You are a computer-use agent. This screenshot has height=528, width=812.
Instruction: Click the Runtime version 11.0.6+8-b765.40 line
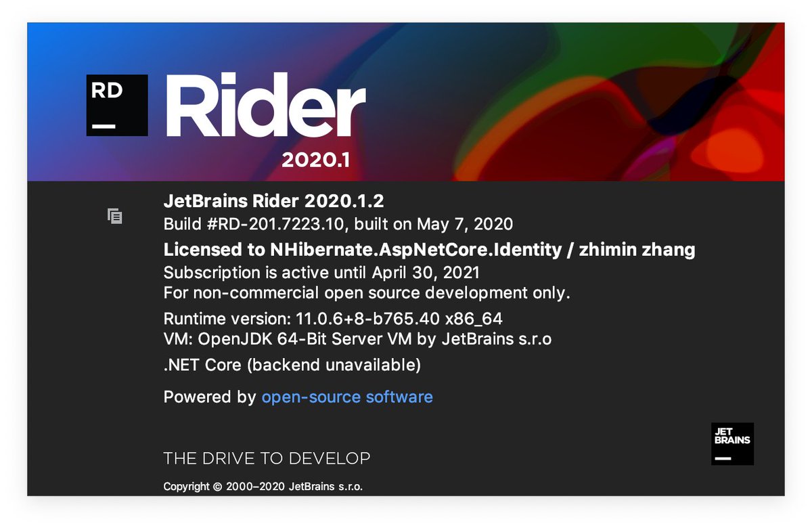pos(333,319)
